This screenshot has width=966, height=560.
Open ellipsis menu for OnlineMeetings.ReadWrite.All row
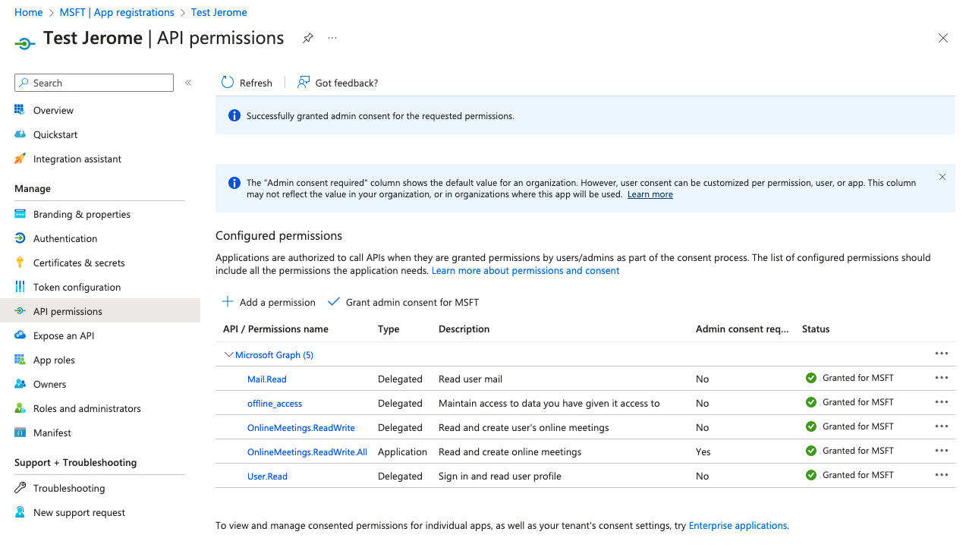pos(942,451)
